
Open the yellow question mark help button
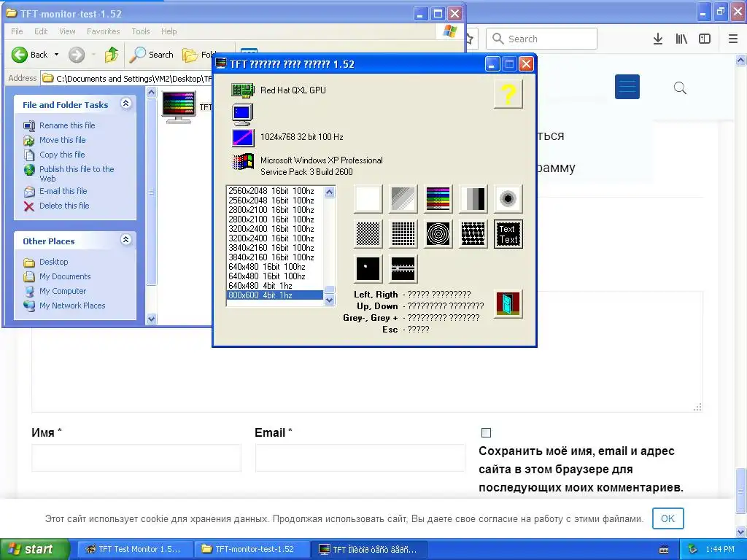coord(508,94)
